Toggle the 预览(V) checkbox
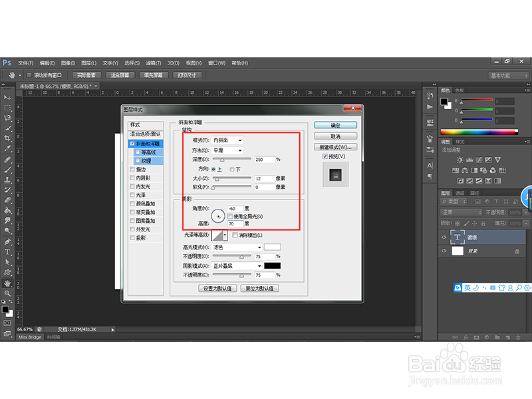Viewport: 532px width, 399px height. point(325,156)
